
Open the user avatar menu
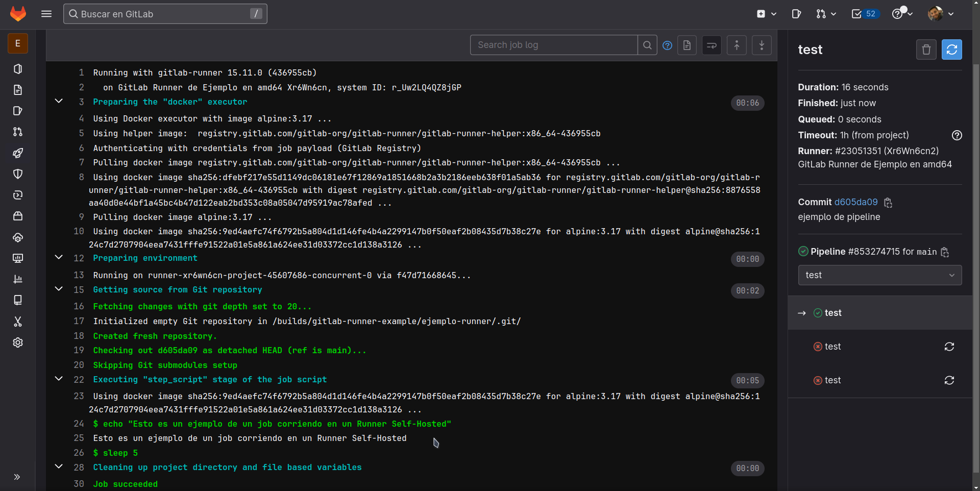[940, 14]
